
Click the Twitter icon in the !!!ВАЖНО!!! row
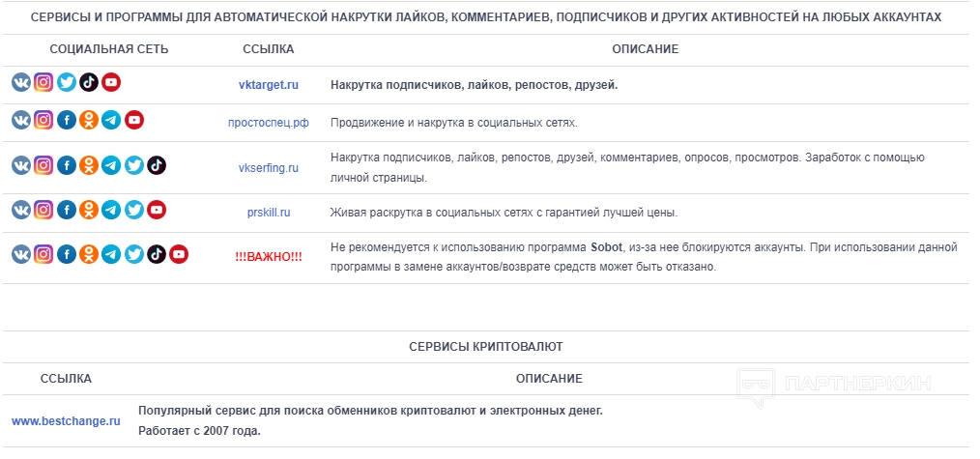tap(134, 254)
